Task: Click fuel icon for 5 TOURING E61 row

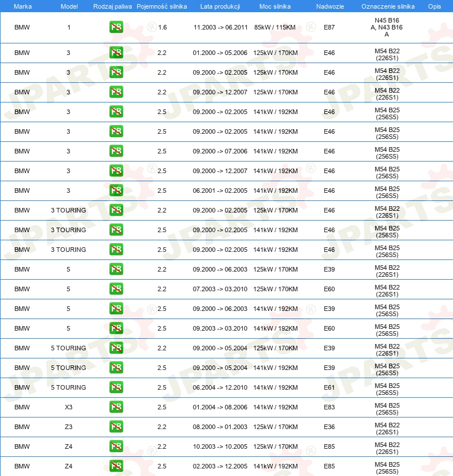Action: coord(116,387)
